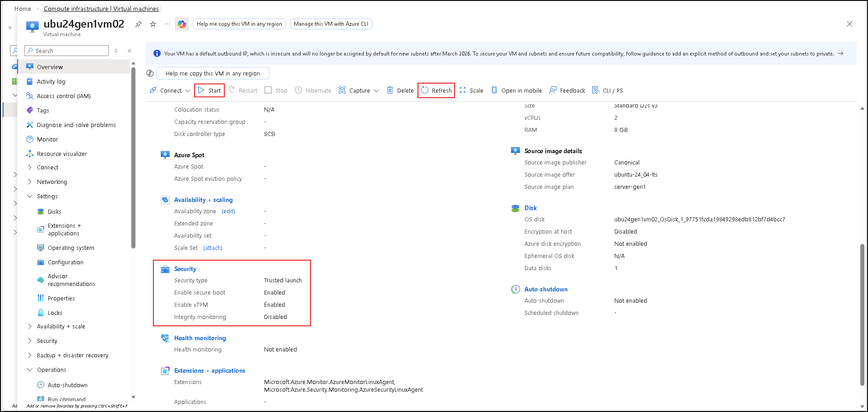Open the Connect dropdown arrow
The width and height of the screenshot is (868, 412).
pos(188,91)
